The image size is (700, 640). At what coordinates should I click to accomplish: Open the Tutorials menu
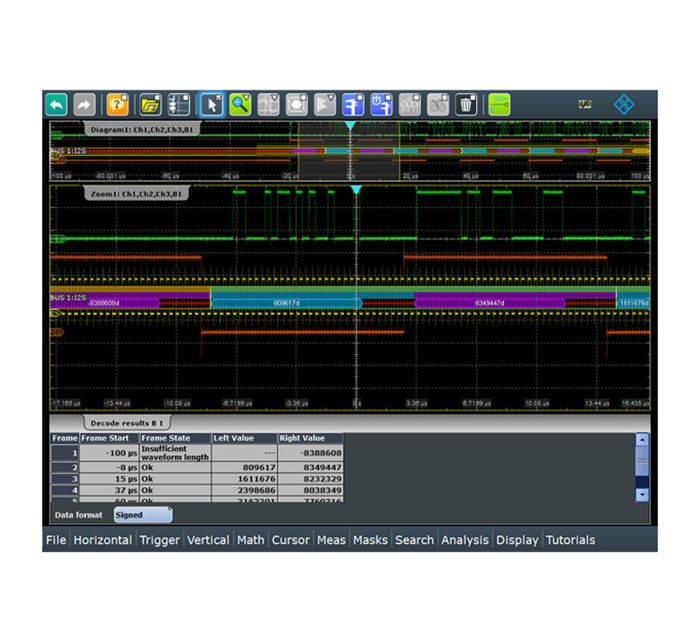coord(570,540)
